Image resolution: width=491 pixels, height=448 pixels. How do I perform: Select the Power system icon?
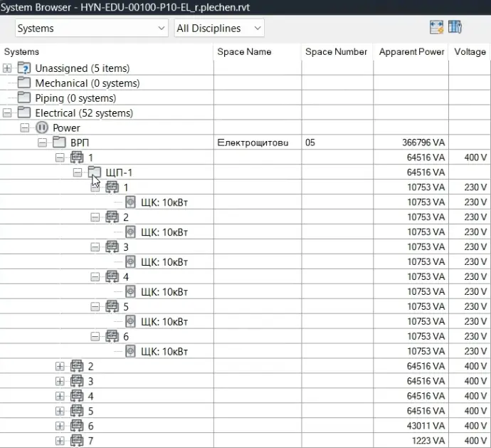coord(41,128)
